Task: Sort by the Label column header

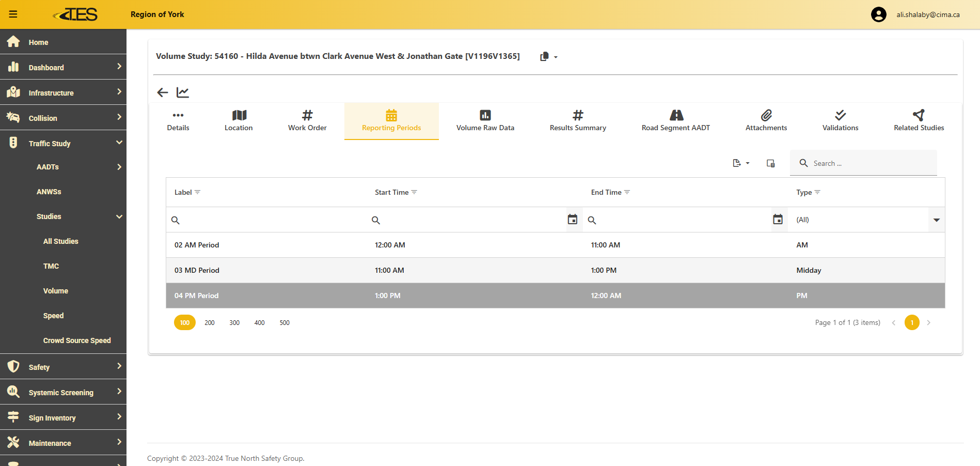Action: 183,192
